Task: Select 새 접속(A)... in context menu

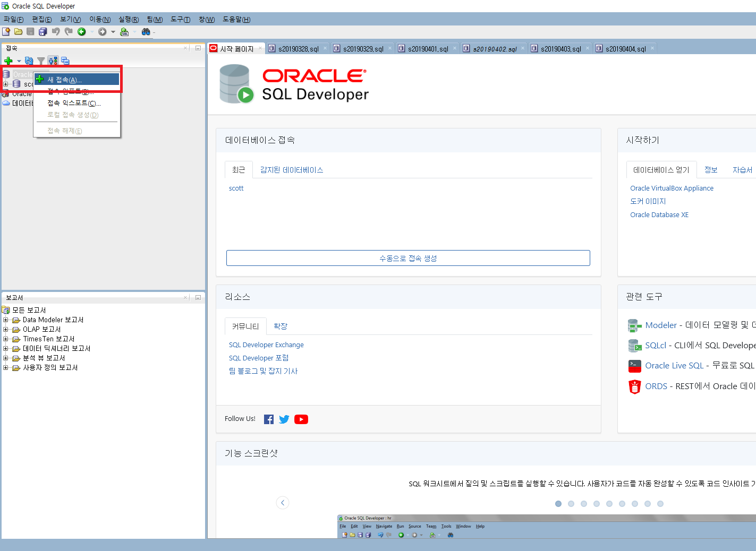Action: pyautogui.click(x=78, y=80)
